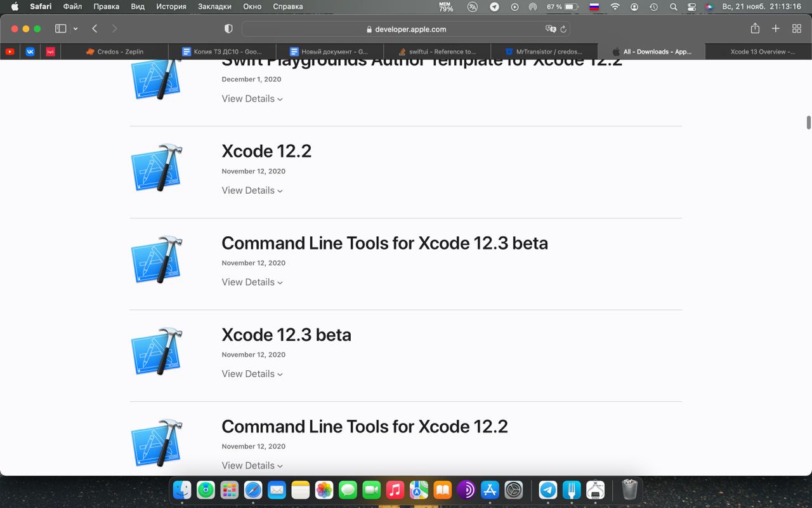Open the Файл menu

point(73,7)
